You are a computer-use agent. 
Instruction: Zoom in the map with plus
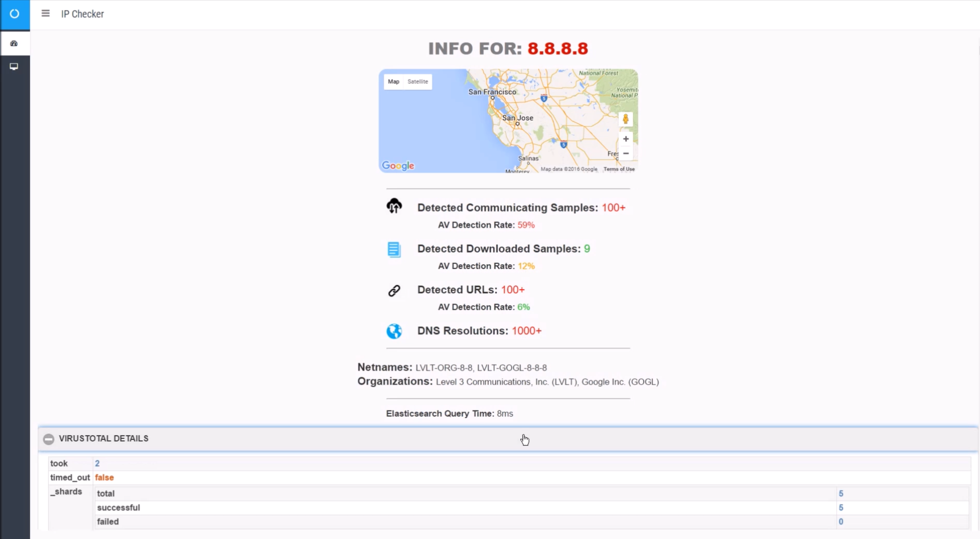(626, 139)
